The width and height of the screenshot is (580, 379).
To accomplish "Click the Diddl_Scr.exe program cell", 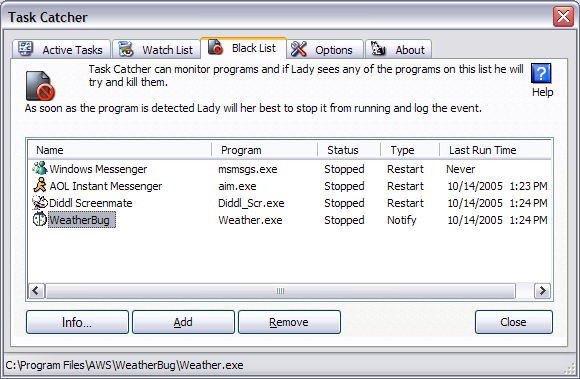I will [x=251, y=203].
